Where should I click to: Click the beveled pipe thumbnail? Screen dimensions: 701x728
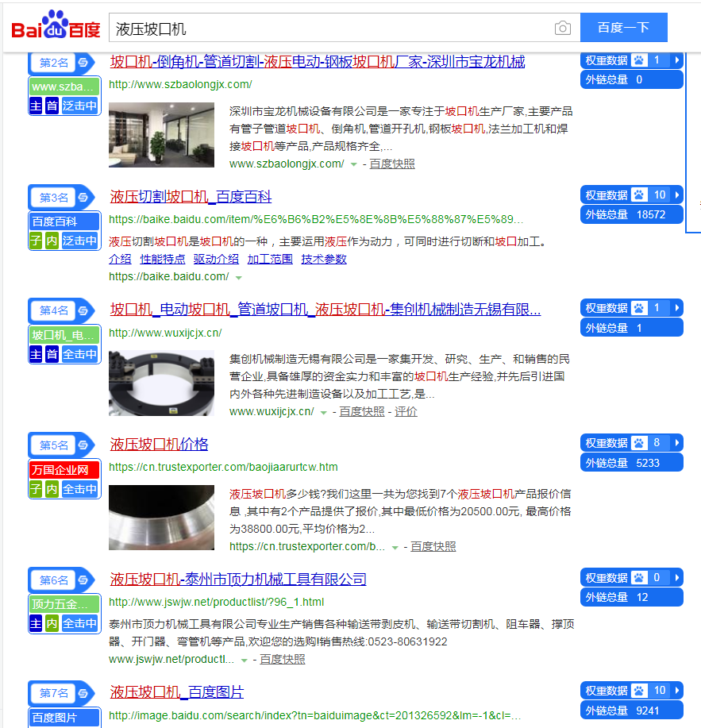click(x=161, y=518)
